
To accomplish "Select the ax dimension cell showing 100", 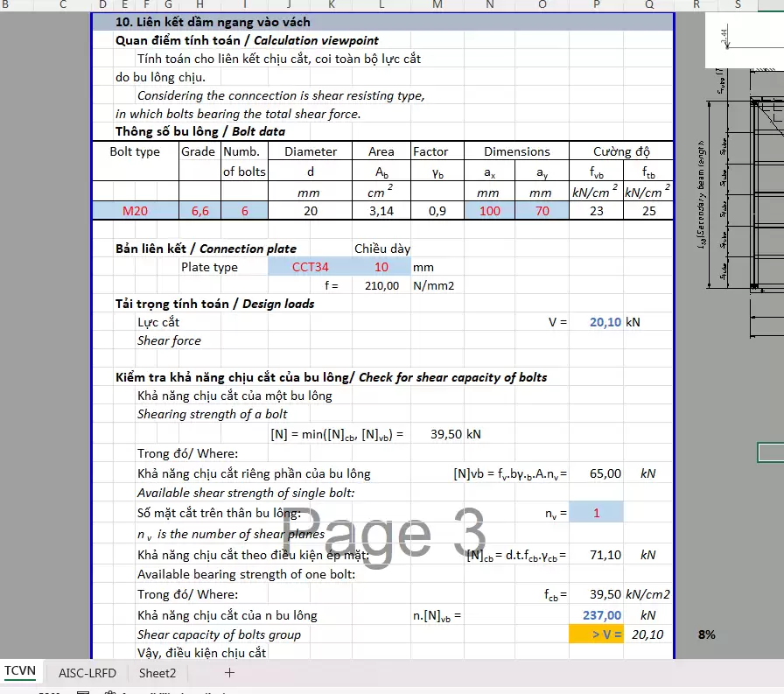I will pos(489,211).
